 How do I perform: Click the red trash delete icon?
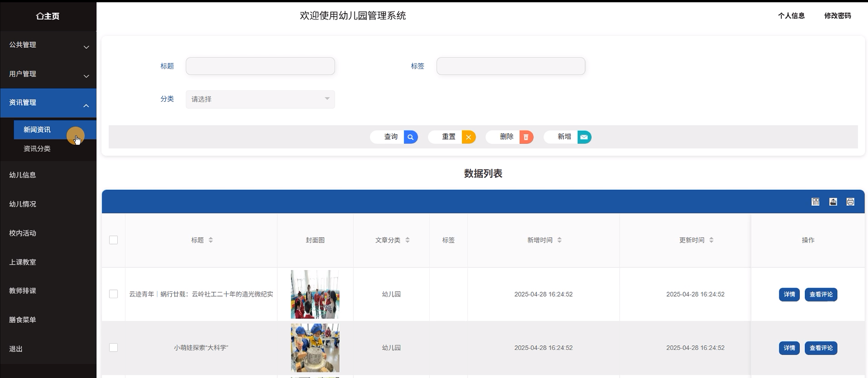pos(526,137)
